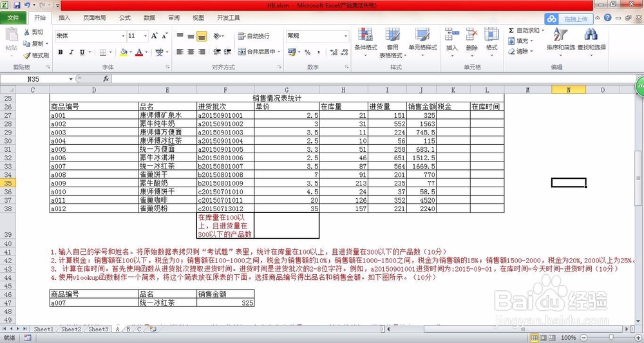This screenshot has width=644, height=343.
Task: Apply fill color paint bucket
Action: point(123,52)
